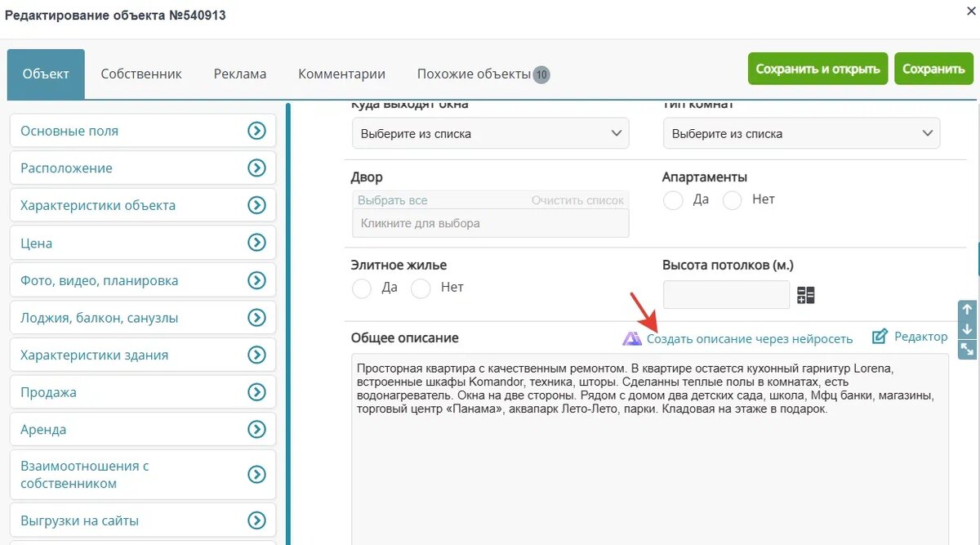Click the arrow icon next to Аренда
Screen dimensions: 980x545
pyautogui.click(x=256, y=430)
